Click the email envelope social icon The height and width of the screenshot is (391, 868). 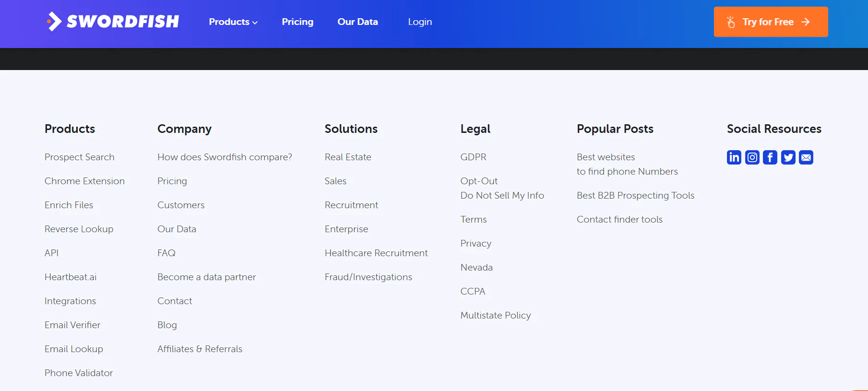(x=806, y=157)
